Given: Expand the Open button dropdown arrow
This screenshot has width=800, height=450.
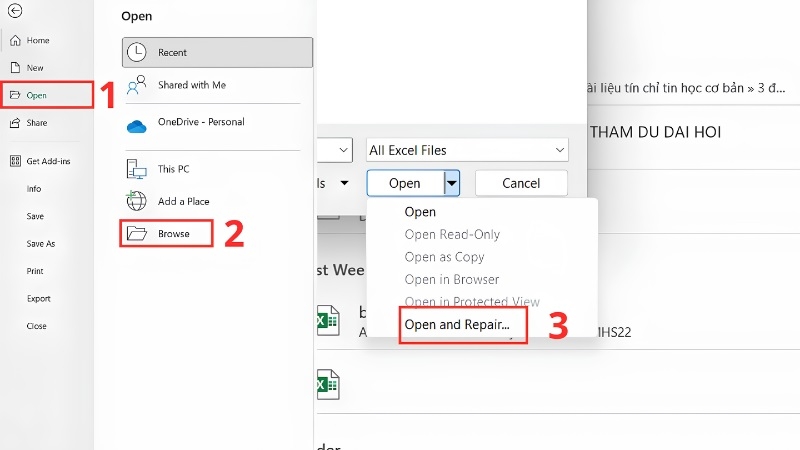Looking at the screenshot, I should 452,183.
